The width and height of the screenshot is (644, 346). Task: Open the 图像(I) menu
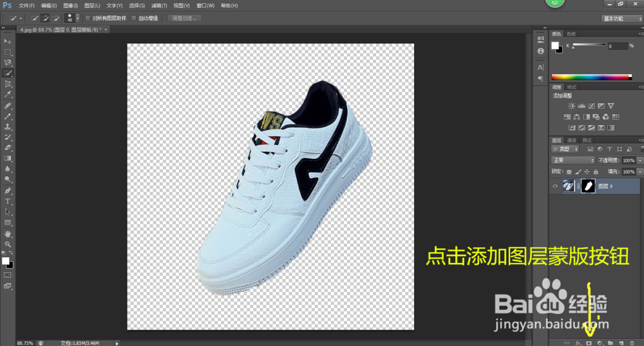(x=71, y=5)
